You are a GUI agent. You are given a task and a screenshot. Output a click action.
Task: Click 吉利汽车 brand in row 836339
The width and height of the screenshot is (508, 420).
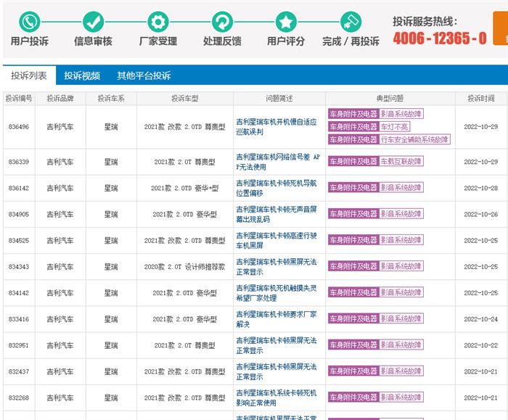coord(60,162)
